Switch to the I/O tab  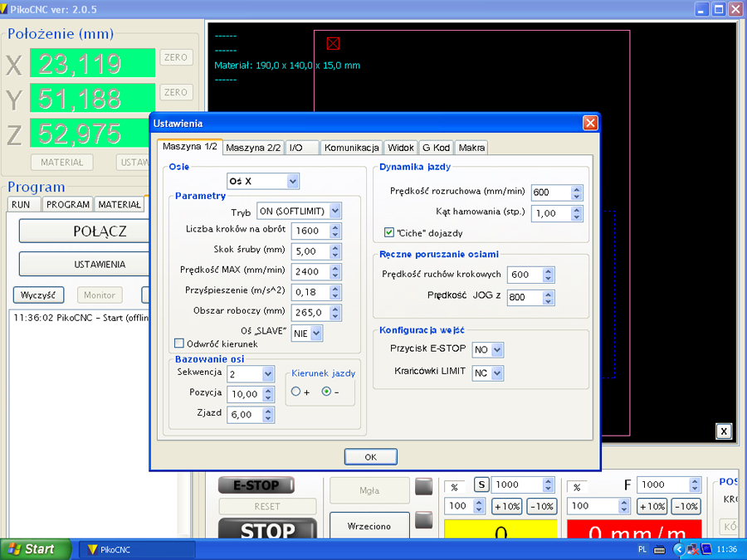coord(302,148)
